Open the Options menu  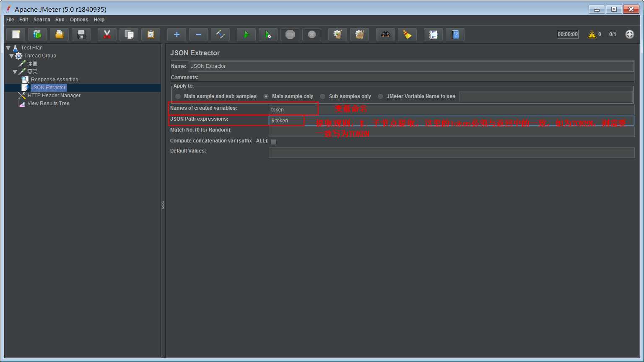tap(79, 20)
